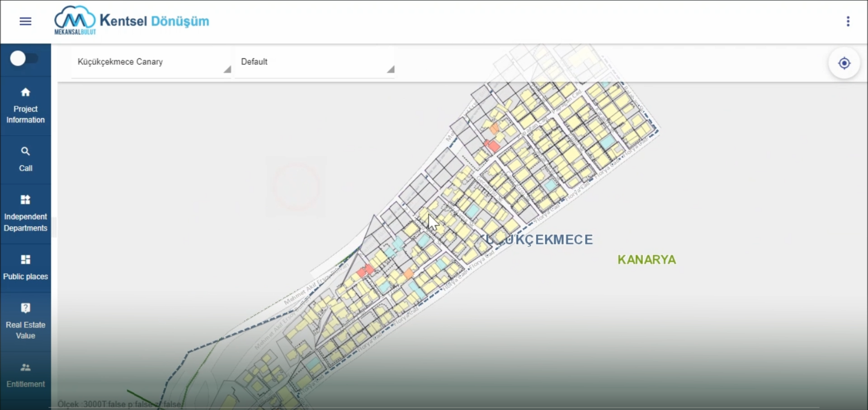The height and width of the screenshot is (410, 868).
Task: Click the arrow of the Default dropdown
Action: click(x=391, y=69)
